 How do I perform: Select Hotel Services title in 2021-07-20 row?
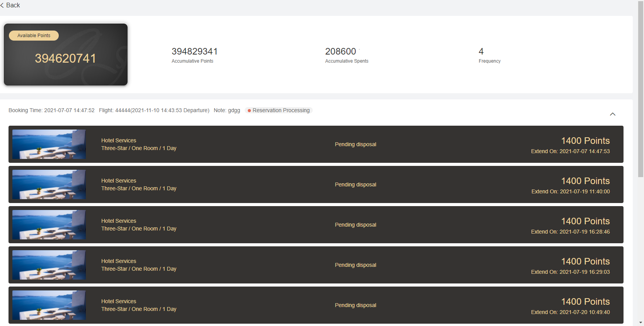tap(119, 301)
